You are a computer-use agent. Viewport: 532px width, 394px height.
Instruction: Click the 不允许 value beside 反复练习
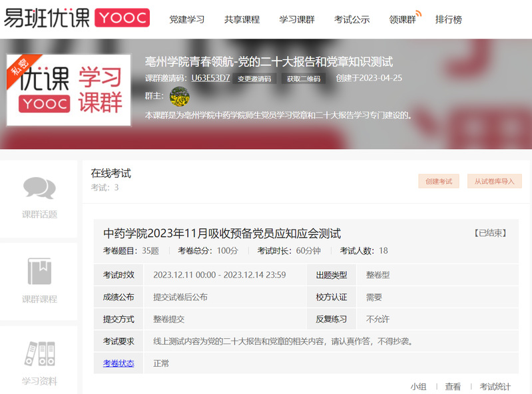click(378, 319)
